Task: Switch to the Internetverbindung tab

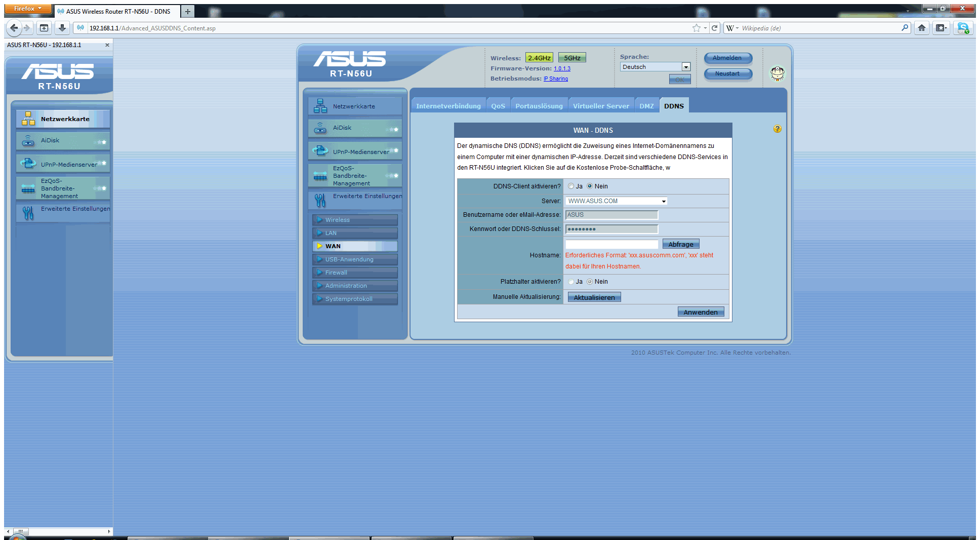Action: (x=448, y=106)
